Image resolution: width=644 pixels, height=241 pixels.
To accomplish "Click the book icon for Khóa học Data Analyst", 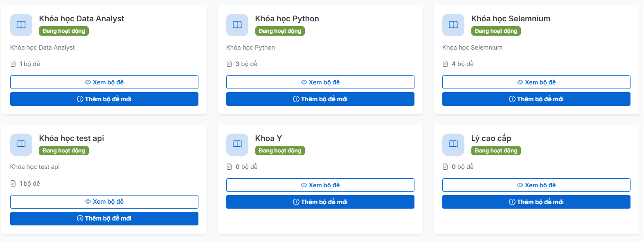I will pyautogui.click(x=21, y=25).
